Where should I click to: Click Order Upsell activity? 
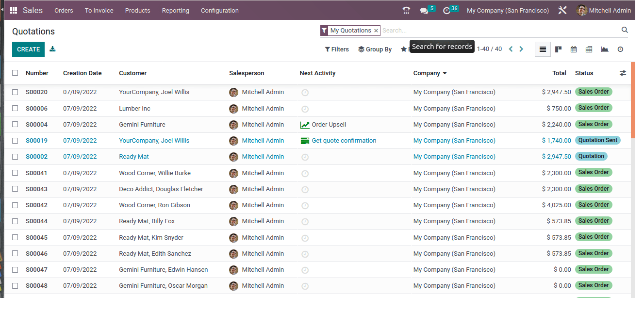329,125
